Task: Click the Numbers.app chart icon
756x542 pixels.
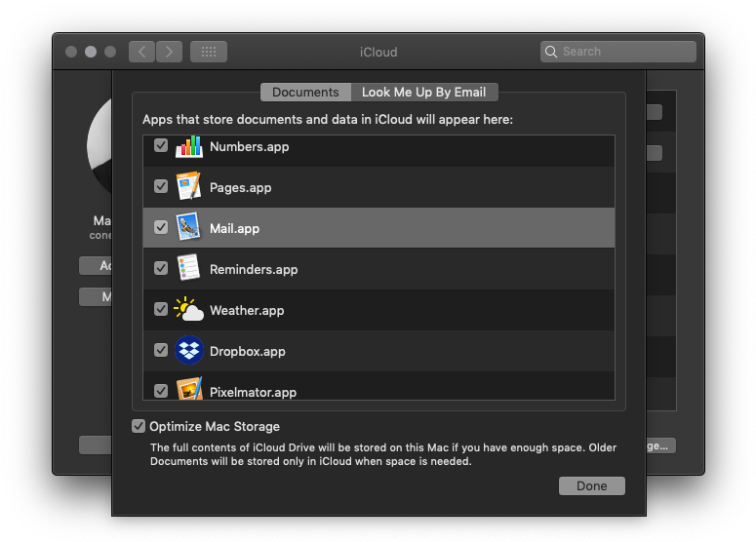Action: [188, 147]
